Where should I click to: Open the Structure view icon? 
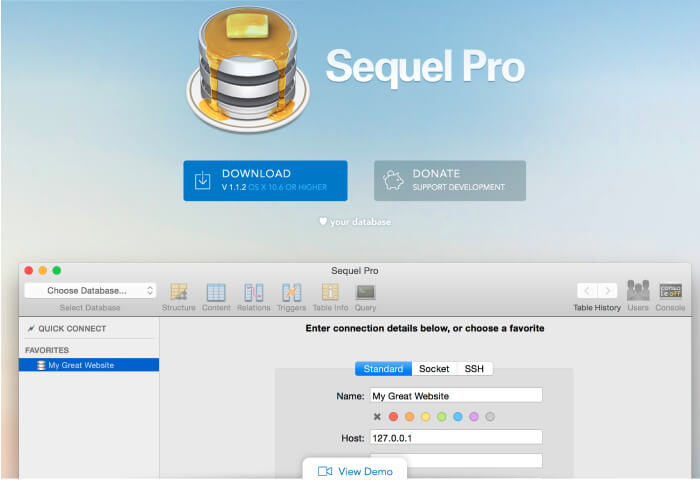(179, 292)
